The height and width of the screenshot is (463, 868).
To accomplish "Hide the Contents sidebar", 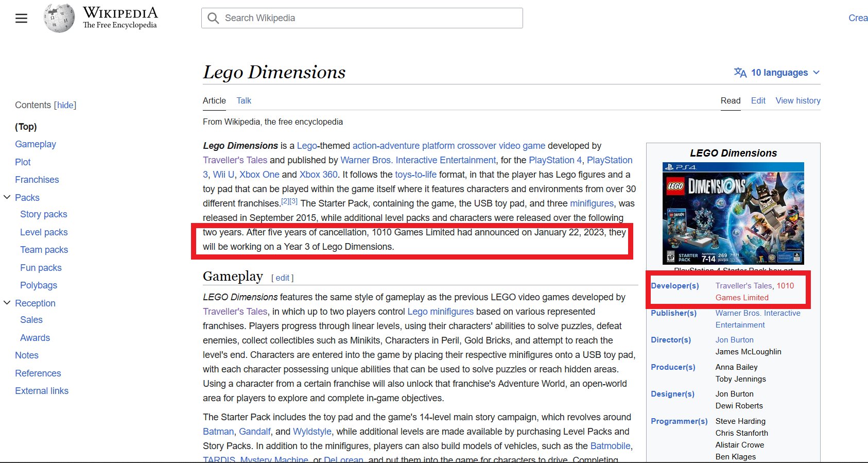I will point(65,105).
